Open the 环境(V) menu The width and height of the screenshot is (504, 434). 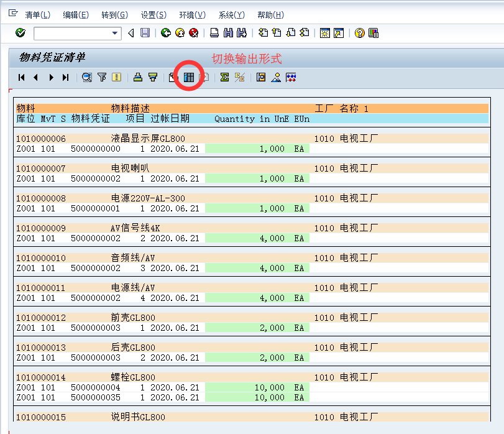point(191,15)
